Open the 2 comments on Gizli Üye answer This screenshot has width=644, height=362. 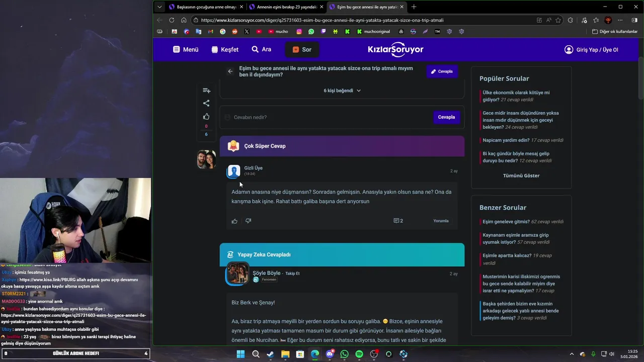click(398, 221)
